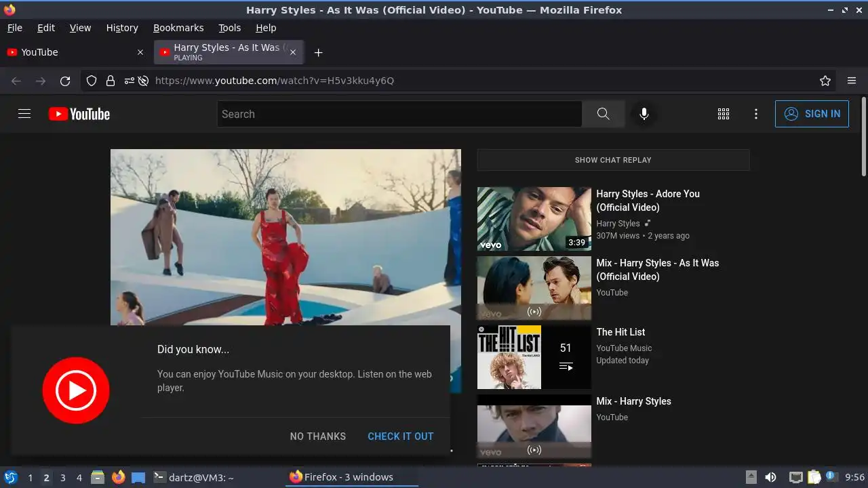Click into the YouTube Search field

[x=399, y=114]
